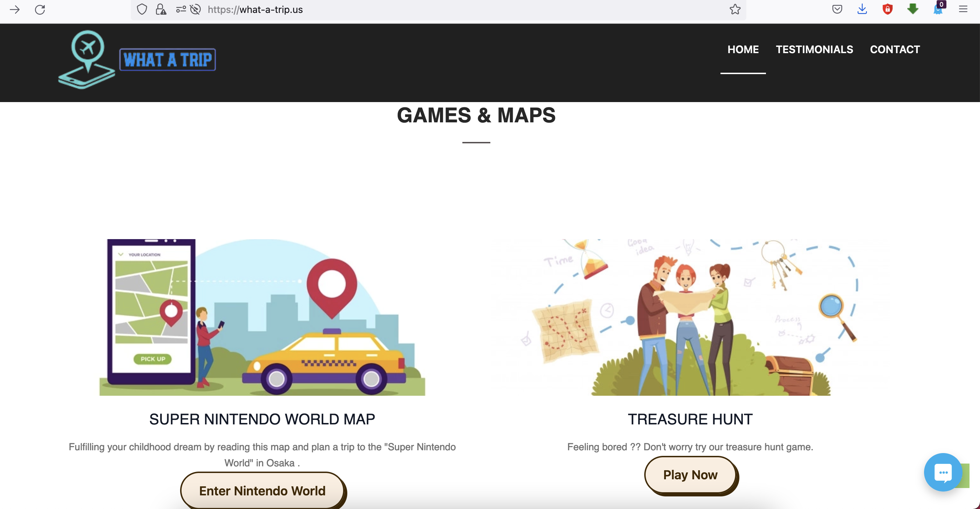Show site security lock information
The width and height of the screenshot is (980, 509).
tap(161, 9)
